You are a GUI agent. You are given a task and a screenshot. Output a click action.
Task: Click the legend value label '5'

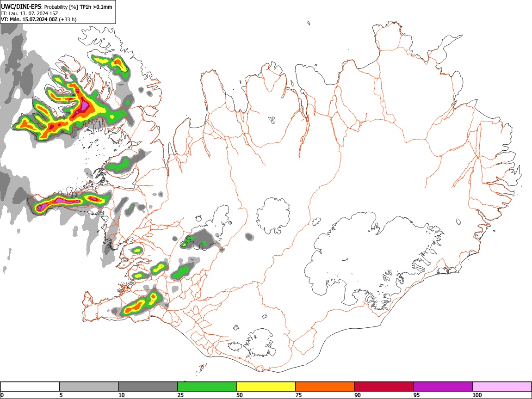point(61,395)
